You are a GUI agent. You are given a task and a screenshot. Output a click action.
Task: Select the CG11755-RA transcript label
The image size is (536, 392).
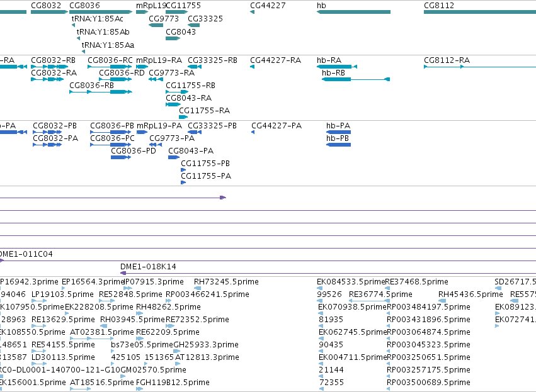click(205, 111)
